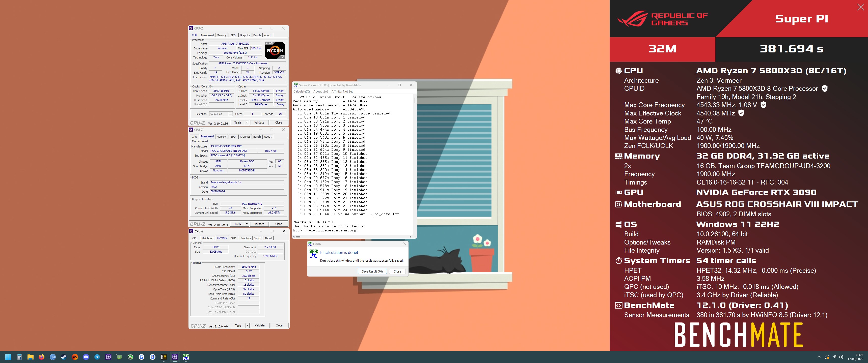Open File Explorer from the taskbar

(x=31, y=357)
